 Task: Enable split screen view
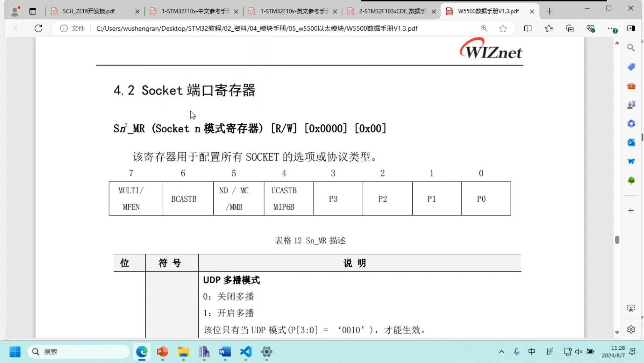(528, 28)
